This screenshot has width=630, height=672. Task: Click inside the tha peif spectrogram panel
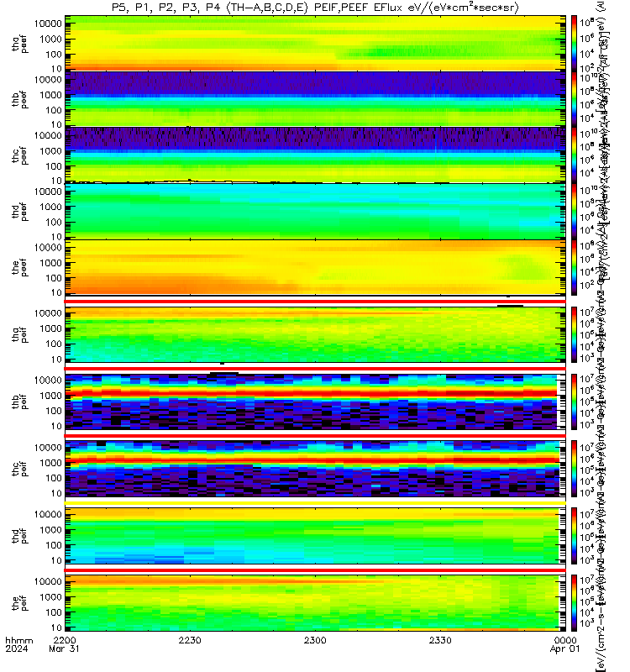[x=315, y=334]
